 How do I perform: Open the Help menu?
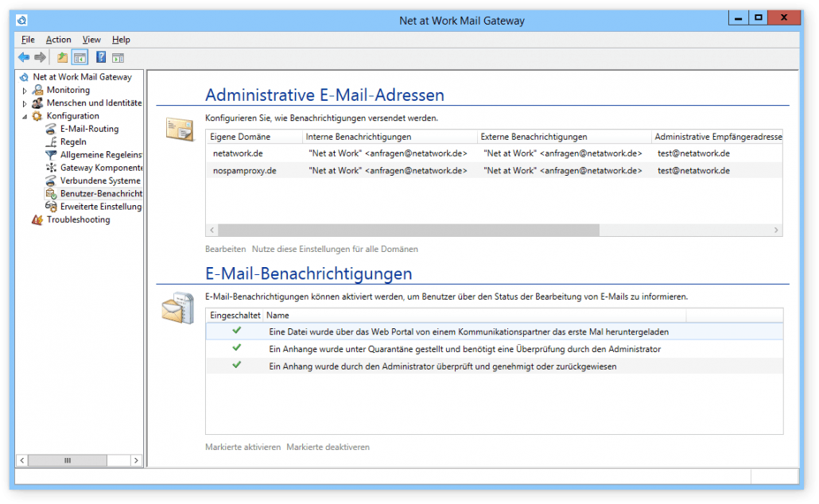tap(121, 40)
